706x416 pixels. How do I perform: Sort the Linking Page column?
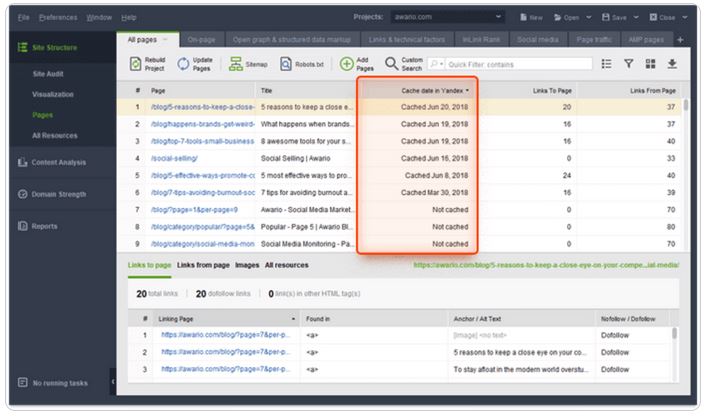(226, 319)
